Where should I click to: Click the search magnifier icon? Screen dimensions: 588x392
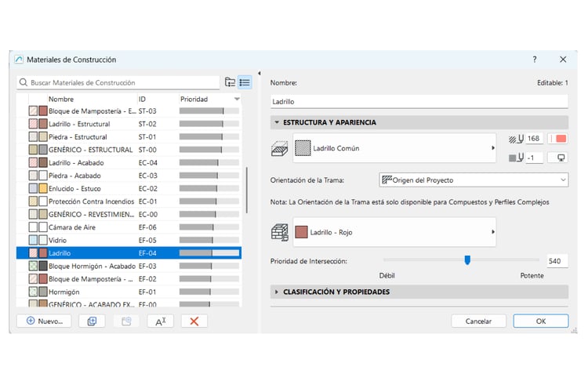click(x=24, y=82)
